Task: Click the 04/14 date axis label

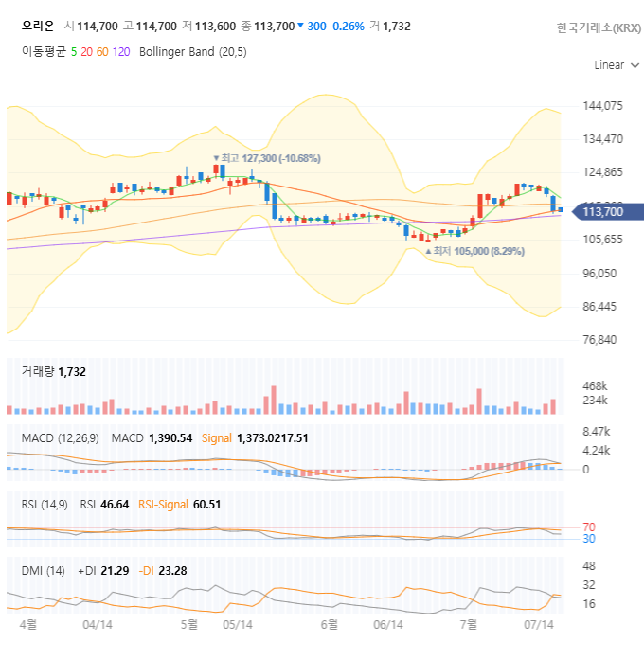Action: coord(98,625)
